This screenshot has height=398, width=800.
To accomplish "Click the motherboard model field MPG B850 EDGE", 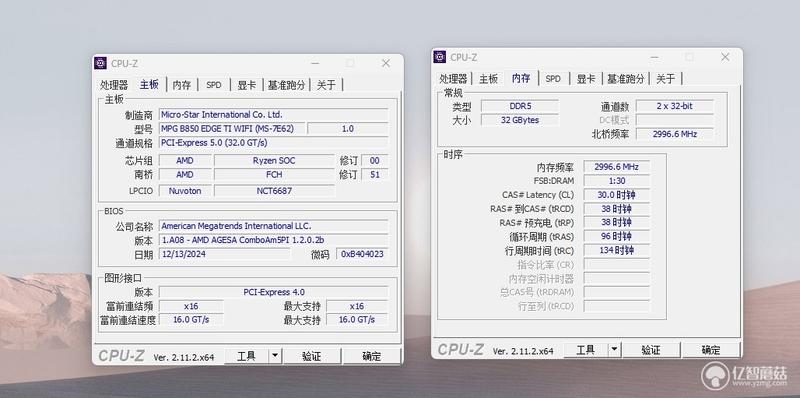I will click(232, 129).
